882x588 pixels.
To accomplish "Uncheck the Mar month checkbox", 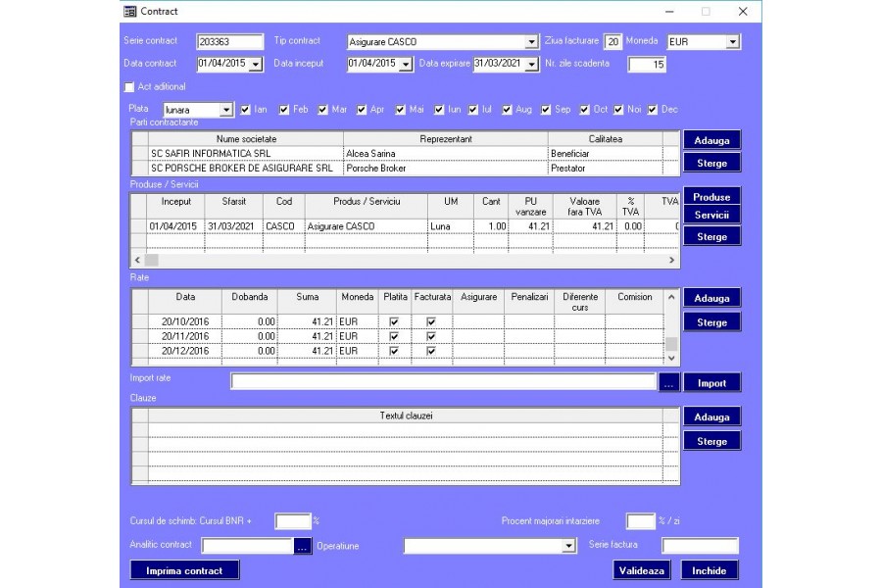I will tap(322, 110).
